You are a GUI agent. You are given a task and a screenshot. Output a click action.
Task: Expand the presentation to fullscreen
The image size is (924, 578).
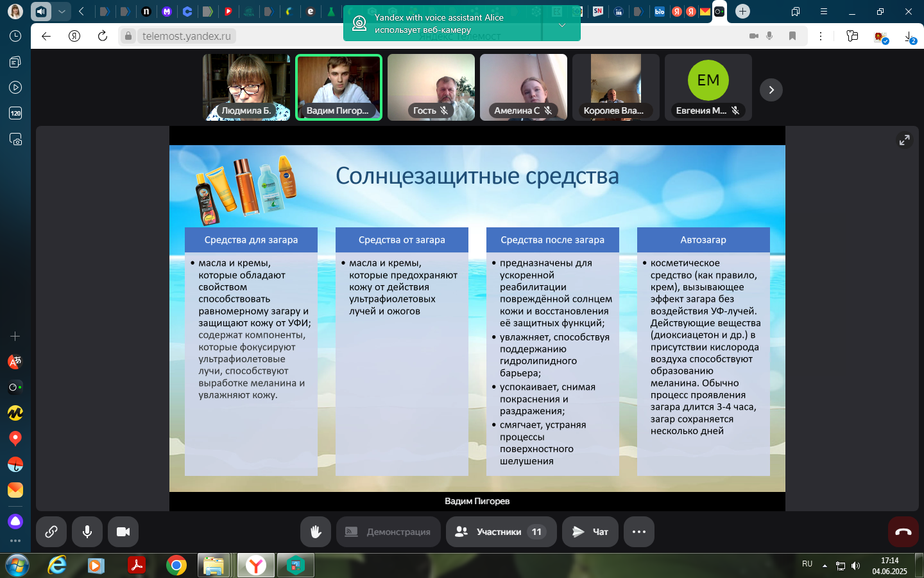pos(904,140)
